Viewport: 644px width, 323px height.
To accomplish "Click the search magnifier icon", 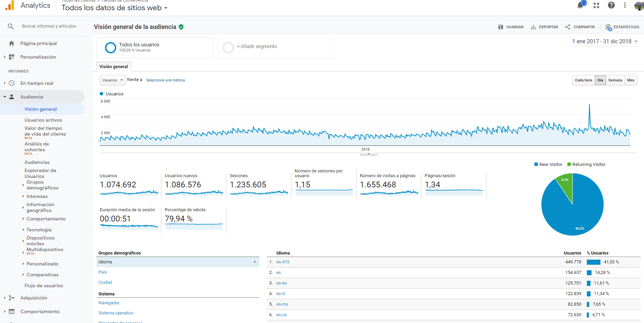I will coord(11,26).
